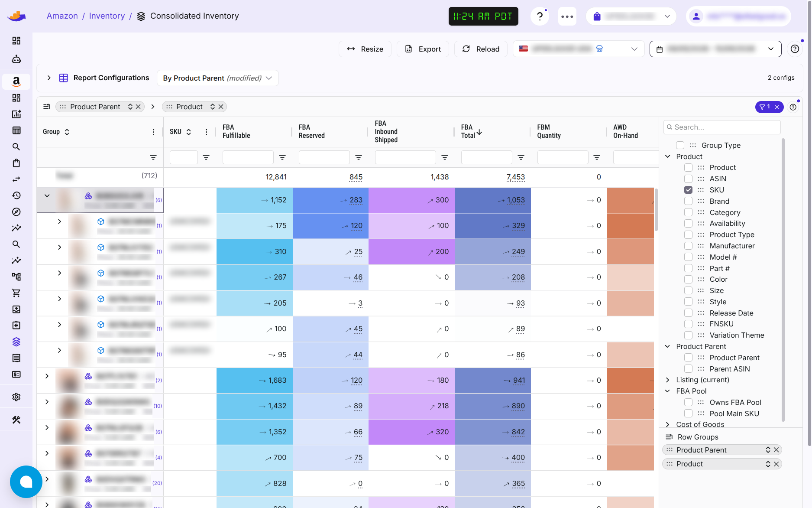Expand the product row with 175 fulfillable
812x508 pixels.
point(59,221)
